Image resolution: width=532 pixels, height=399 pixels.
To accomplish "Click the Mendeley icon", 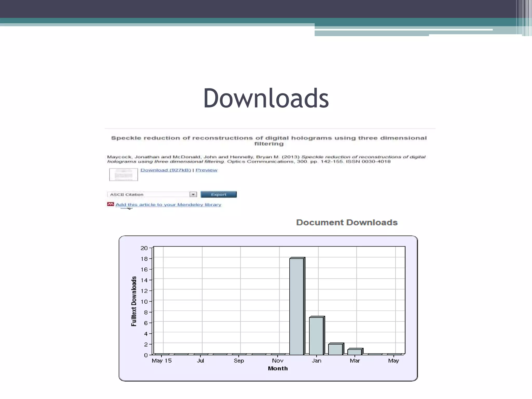I will pos(111,204).
